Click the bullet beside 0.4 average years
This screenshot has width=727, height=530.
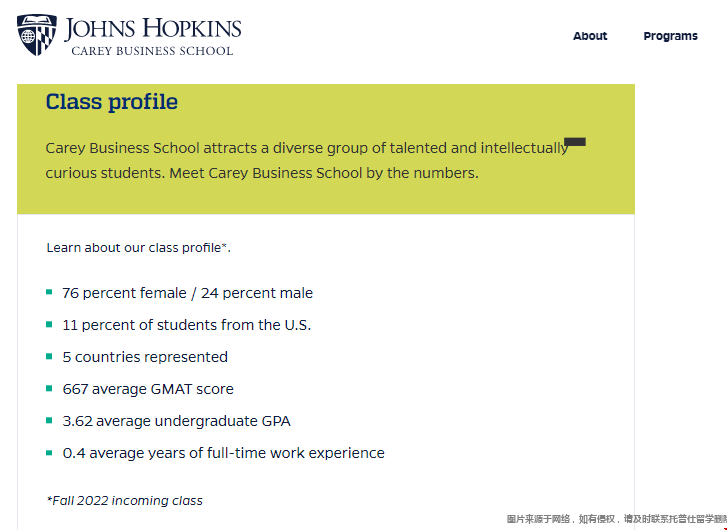click(x=49, y=452)
